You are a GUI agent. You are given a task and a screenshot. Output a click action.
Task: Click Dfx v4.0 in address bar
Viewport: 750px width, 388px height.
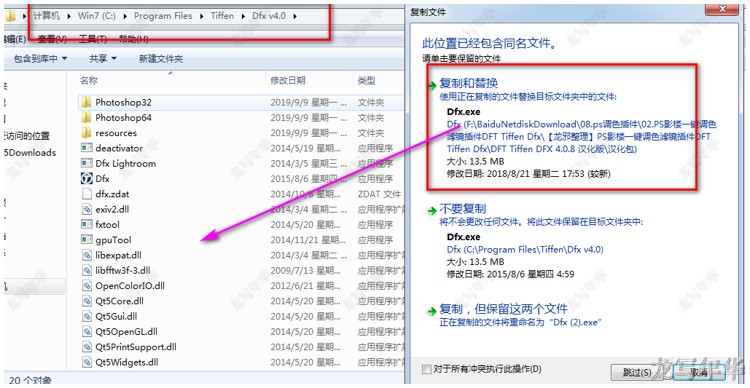click(269, 16)
